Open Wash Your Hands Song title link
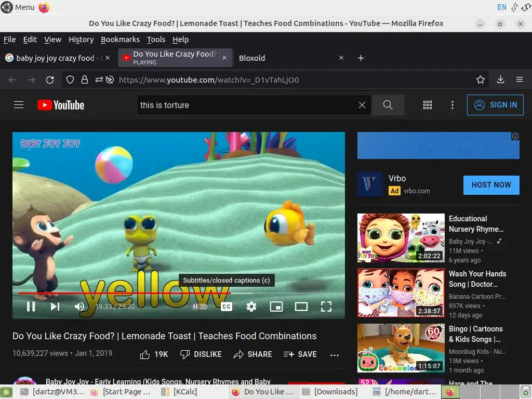Viewport: 532px width, 399px height. click(x=477, y=279)
